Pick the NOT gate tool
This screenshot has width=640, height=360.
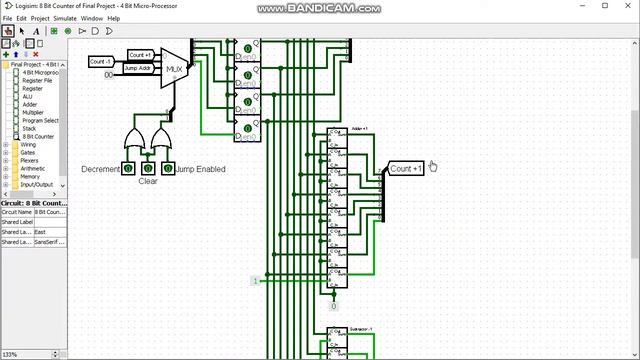point(82,31)
